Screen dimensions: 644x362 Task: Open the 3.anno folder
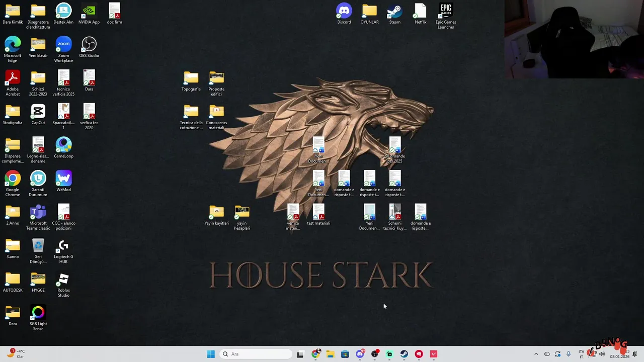tap(13, 248)
